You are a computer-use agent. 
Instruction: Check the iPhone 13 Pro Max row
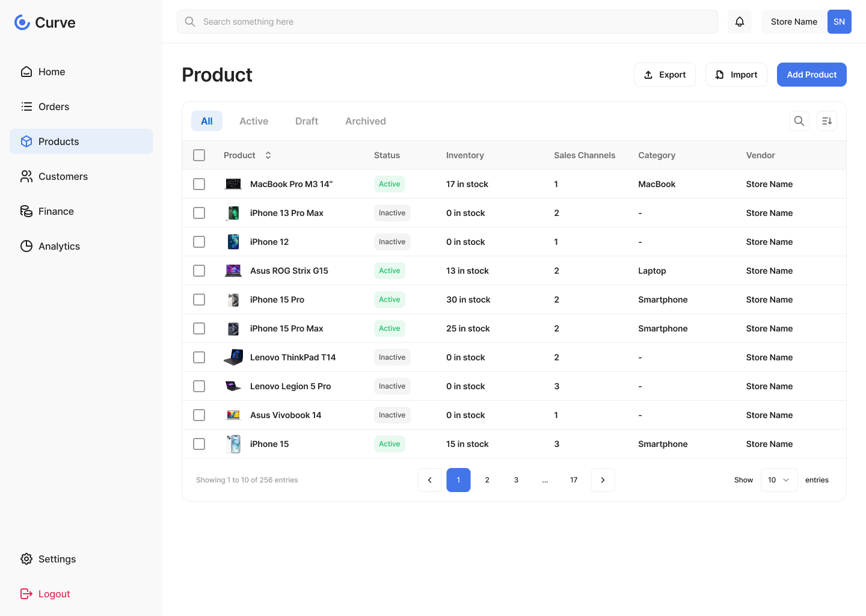click(x=199, y=213)
